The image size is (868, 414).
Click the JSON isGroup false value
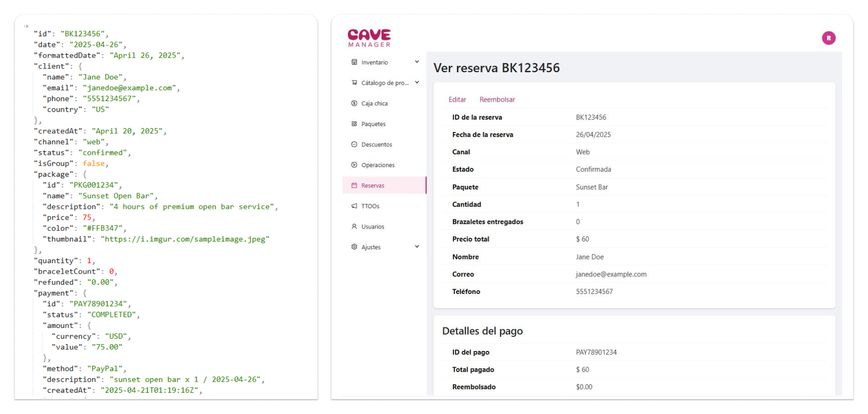point(93,164)
